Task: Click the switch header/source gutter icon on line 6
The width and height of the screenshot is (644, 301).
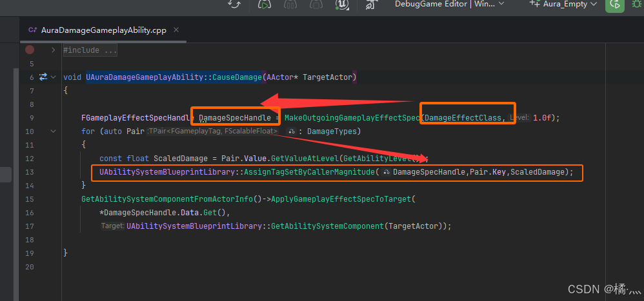Action: tap(43, 77)
